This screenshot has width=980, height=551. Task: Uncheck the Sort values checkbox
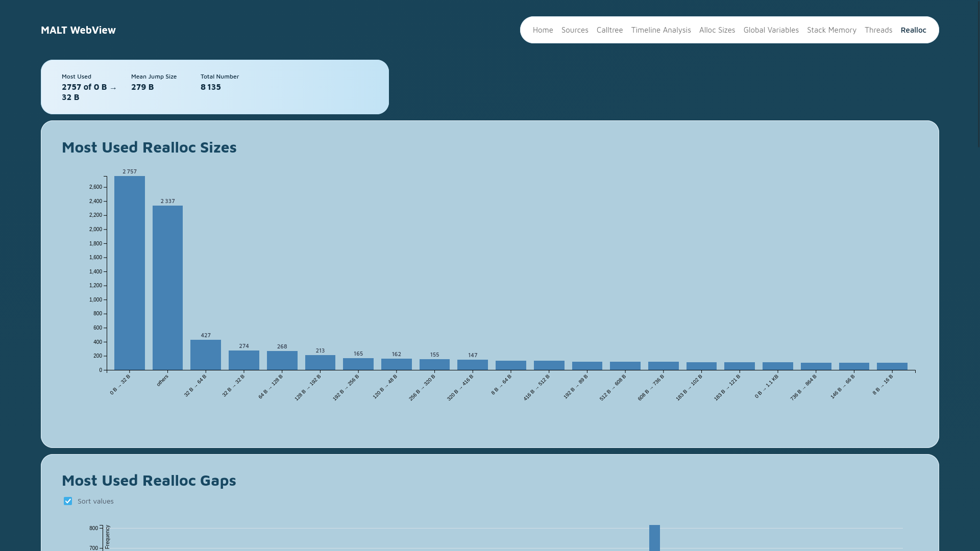coord(68,501)
